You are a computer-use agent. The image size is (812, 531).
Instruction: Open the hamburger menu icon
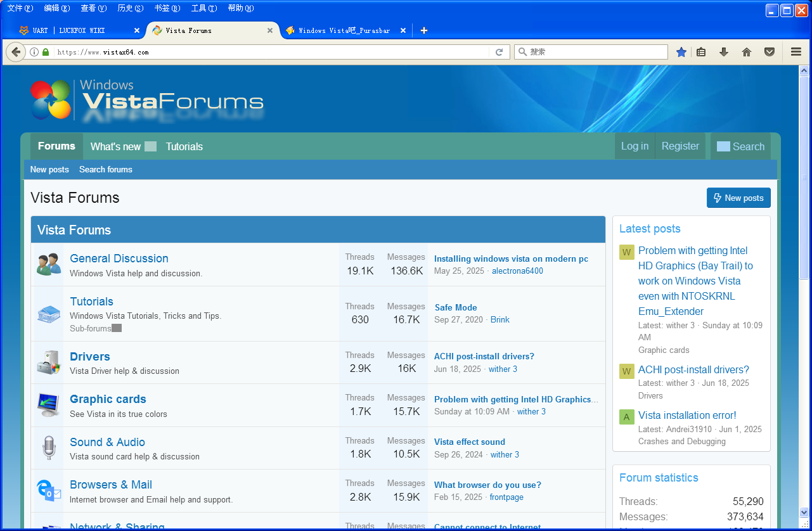796,52
